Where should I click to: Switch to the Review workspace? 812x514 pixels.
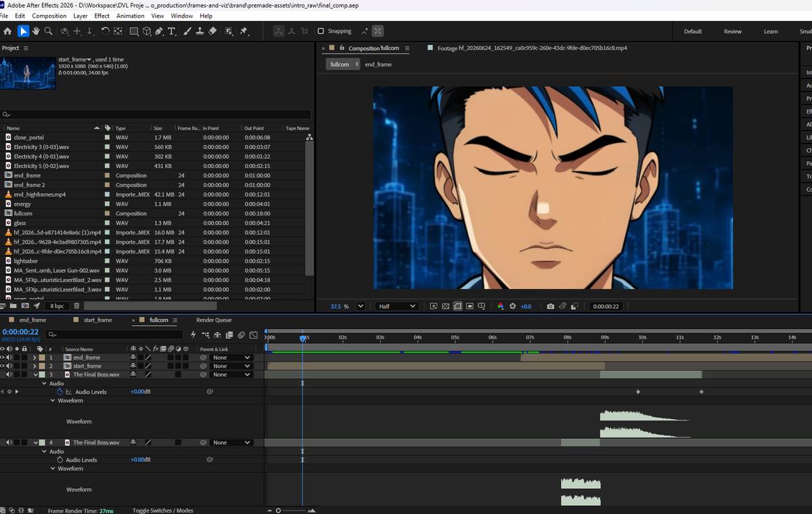(x=733, y=31)
